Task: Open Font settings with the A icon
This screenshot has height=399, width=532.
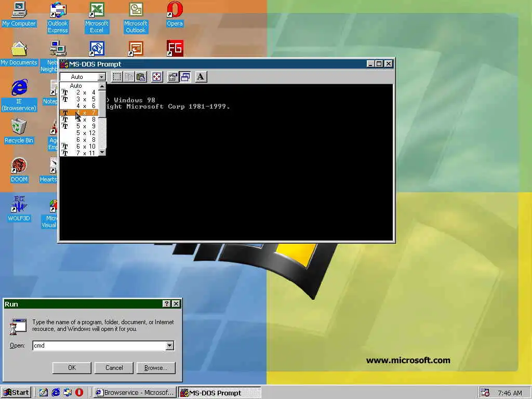Action: point(201,77)
